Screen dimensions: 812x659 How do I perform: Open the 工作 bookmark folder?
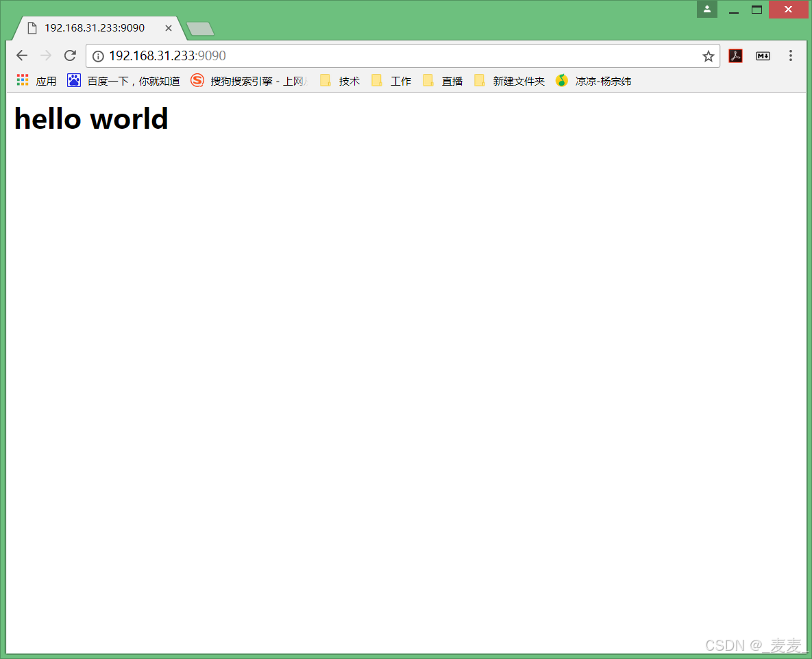coord(391,81)
